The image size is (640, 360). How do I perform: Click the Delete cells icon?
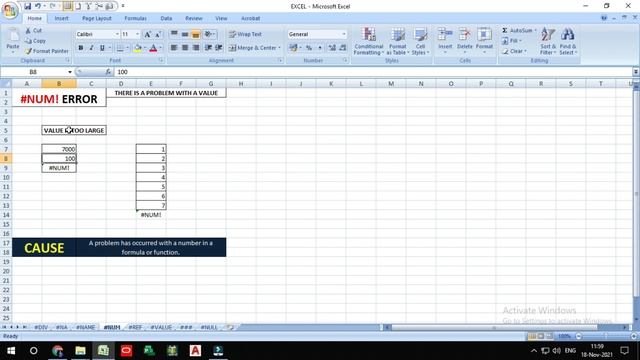[464, 35]
